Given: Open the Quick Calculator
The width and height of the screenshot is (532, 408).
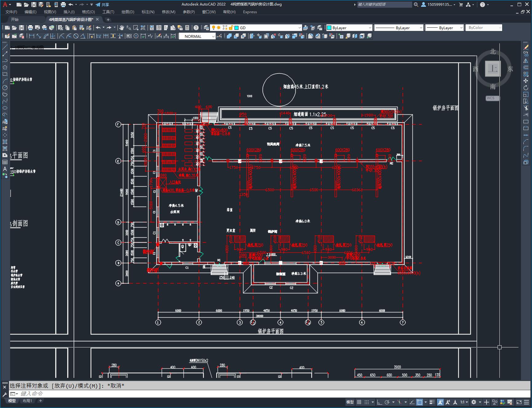Looking at the screenshot, I should (187, 28).
